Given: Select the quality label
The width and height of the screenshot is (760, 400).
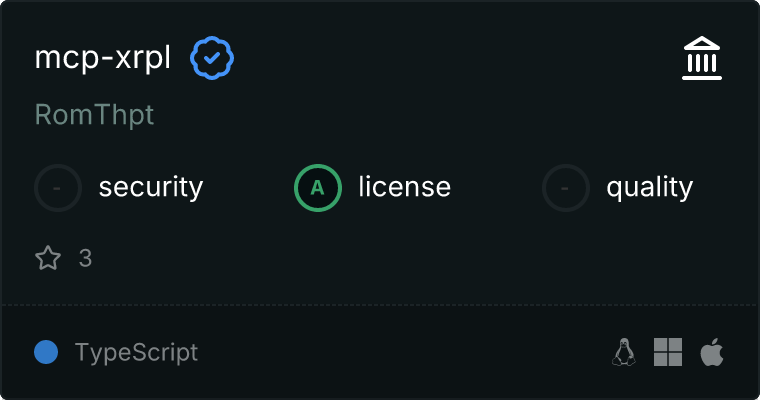Looking at the screenshot, I should [x=650, y=187].
